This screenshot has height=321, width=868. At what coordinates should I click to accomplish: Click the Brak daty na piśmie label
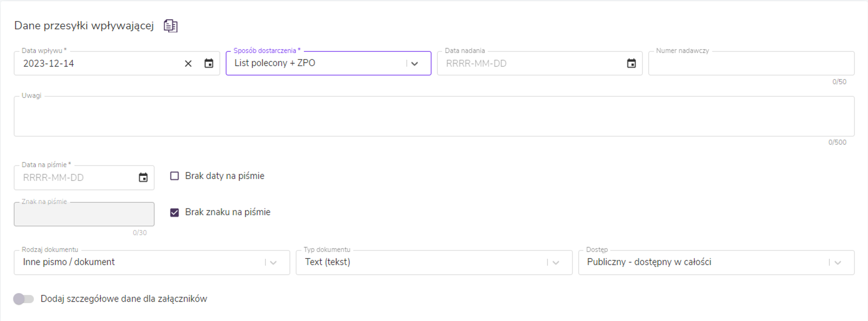pyautogui.click(x=225, y=176)
